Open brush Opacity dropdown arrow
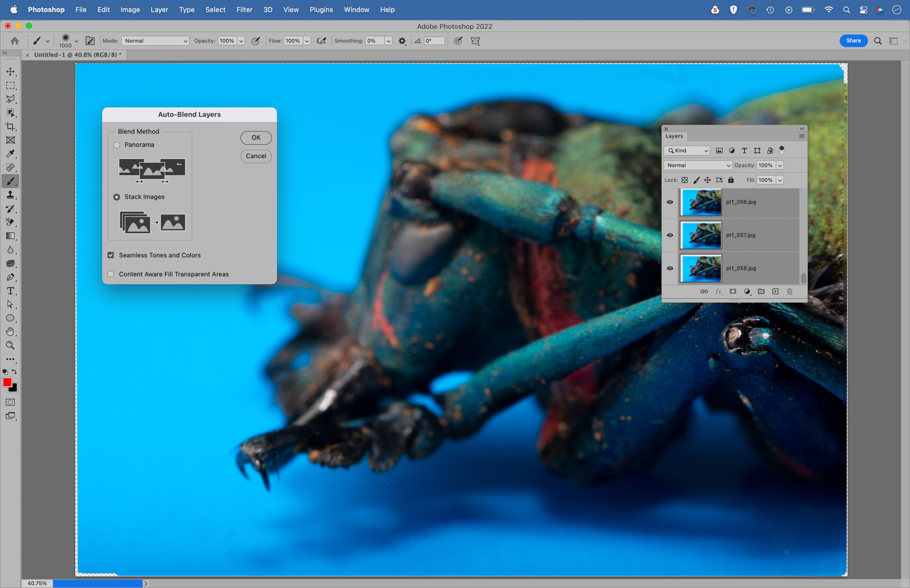The image size is (910, 588). click(x=241, y=41)
